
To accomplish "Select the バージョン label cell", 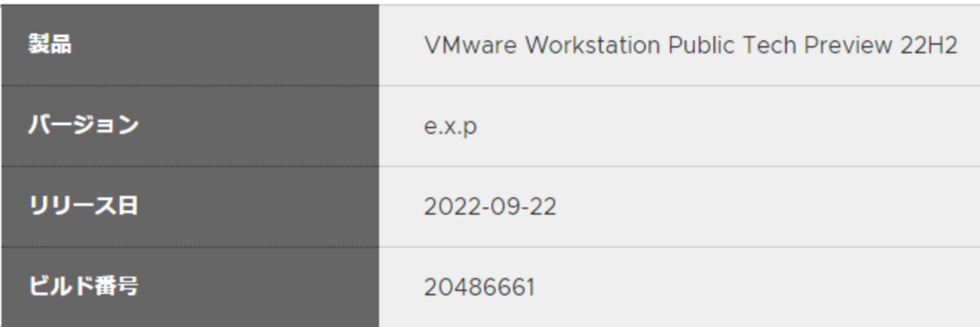I will coord(189,126).
